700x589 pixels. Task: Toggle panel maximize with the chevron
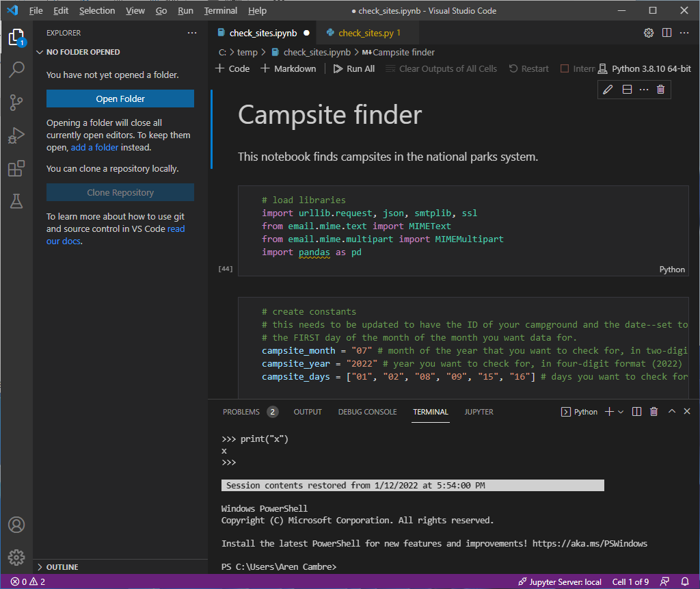click(x=671, y=411)
